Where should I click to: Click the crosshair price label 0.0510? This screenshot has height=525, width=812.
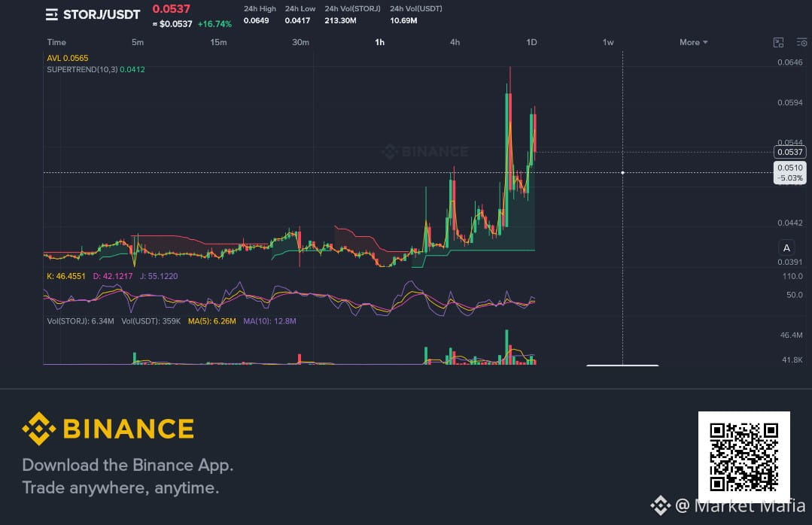[x=789, y=172]
